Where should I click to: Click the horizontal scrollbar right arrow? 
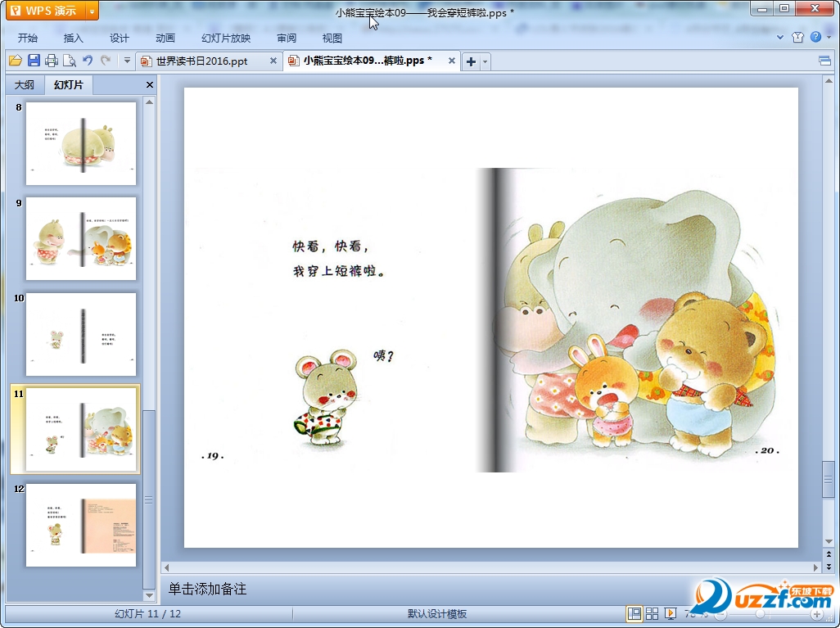tap(816, 567)
